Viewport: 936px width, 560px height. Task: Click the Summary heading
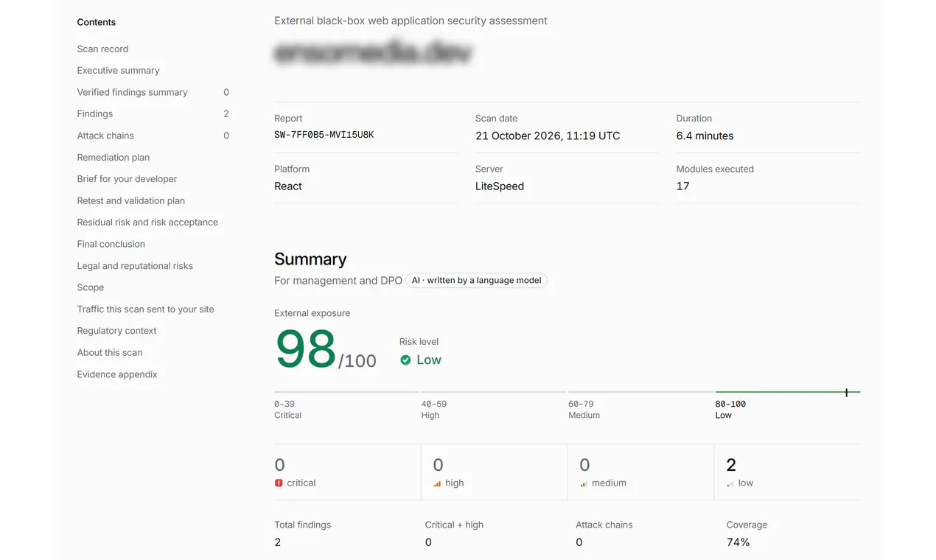click(x=310, y=259)
